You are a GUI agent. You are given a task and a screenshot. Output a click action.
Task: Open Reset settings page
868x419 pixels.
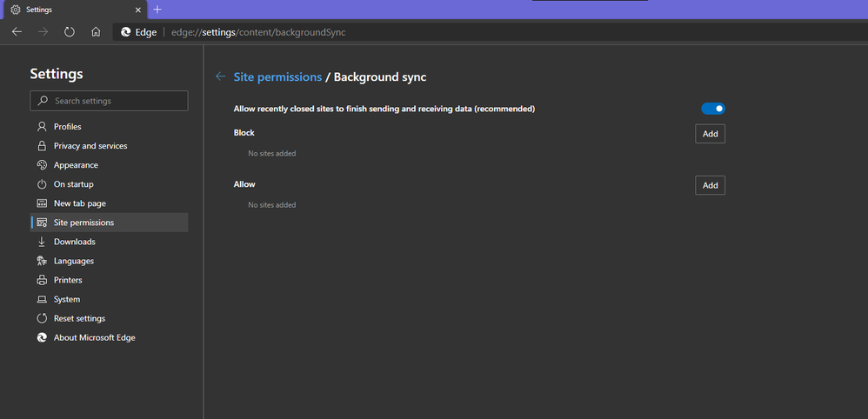pos(109,319)
